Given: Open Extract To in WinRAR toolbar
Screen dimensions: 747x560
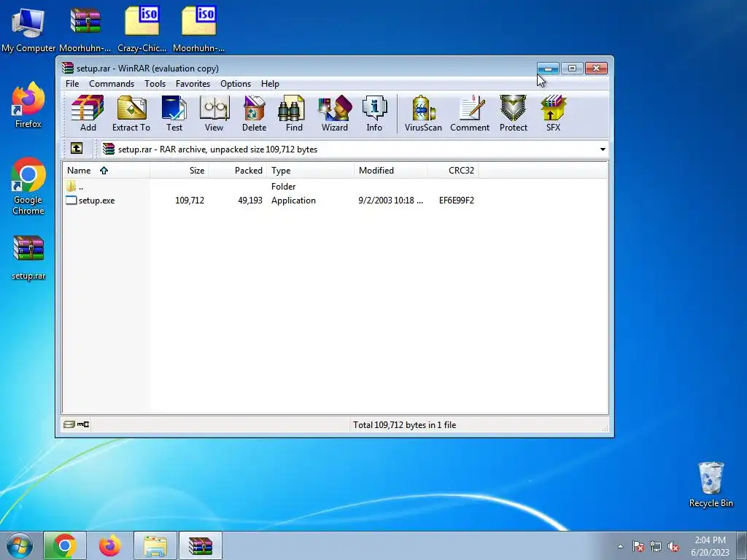Looking at the screenshot, I should pyautogui.click(x=131, y=113).
